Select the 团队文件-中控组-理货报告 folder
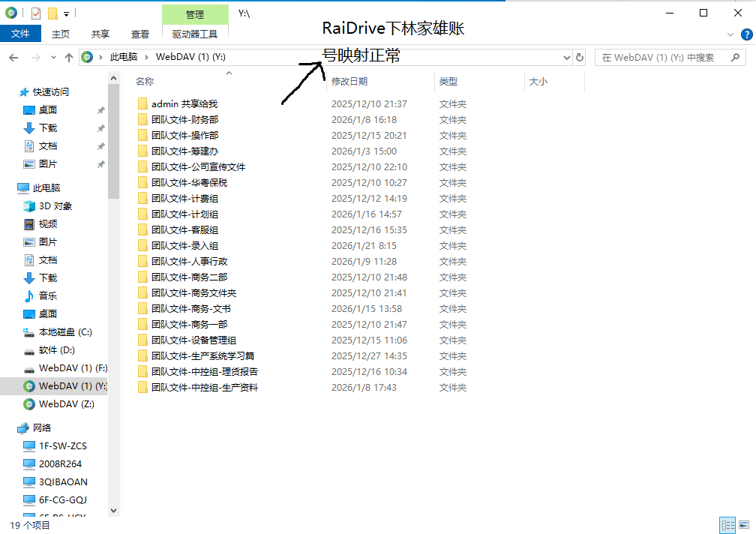The image size is (756, 534). 205,371
